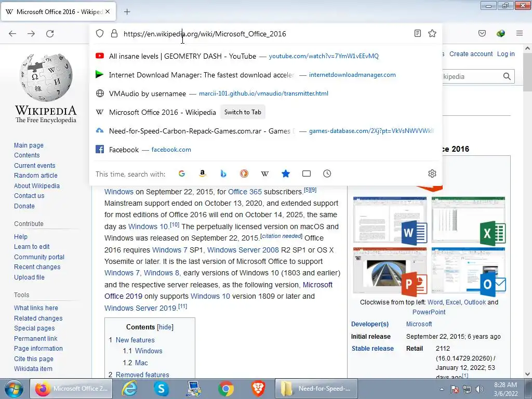The image size is (532, 399).
Task: Search in History using the clock icon
Action: (327, 174)
